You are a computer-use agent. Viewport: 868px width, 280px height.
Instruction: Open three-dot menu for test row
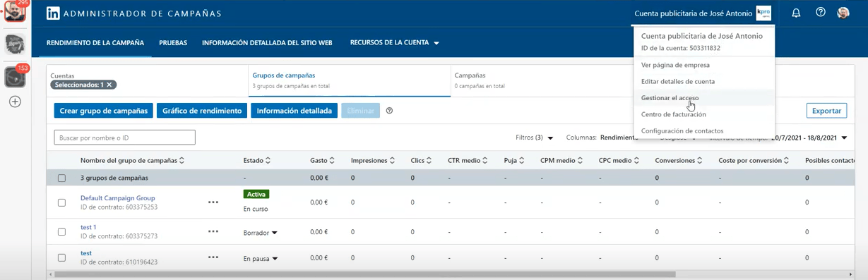pyautogui.click(x=213, y=257)
